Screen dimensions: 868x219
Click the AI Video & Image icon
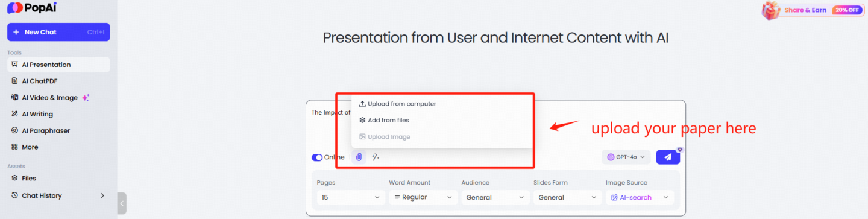click(14, 98)
